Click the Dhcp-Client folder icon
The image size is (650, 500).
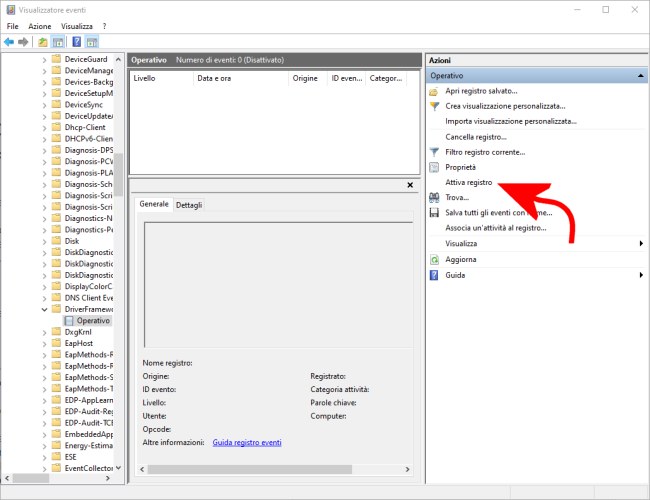pos(56,127)
